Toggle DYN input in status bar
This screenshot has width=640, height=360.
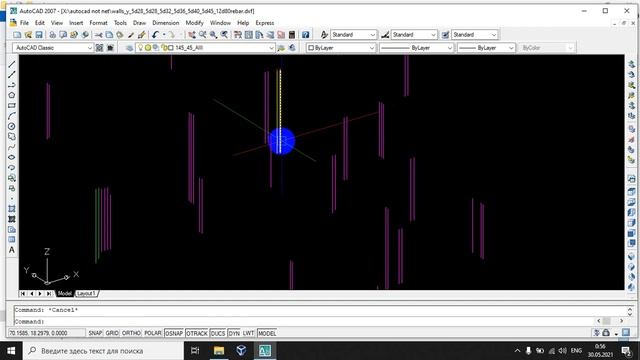point(234,333)
